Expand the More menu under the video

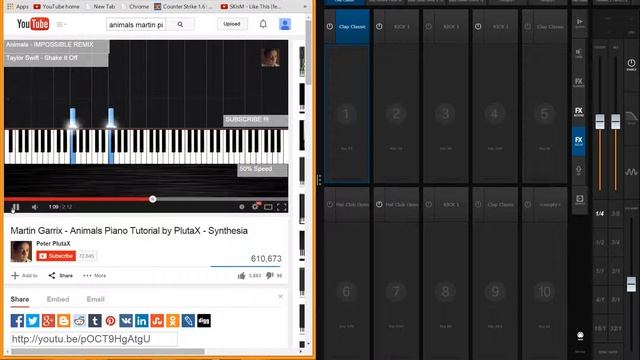(x=95, y=276)
